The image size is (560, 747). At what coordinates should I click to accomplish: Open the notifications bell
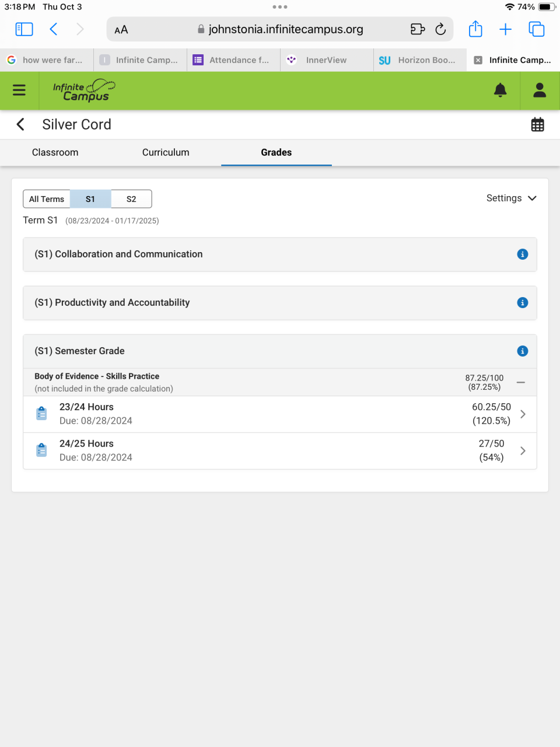click(x=501, y=90)
